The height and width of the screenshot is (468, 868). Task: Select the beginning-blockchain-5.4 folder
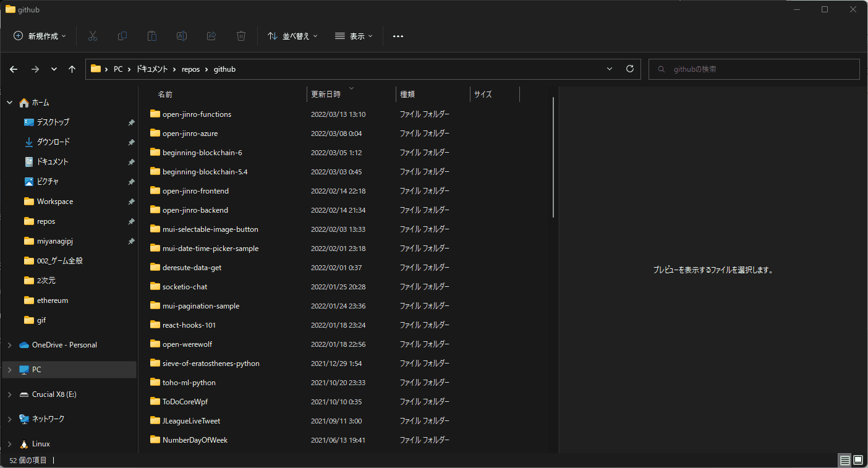point(205,171)
